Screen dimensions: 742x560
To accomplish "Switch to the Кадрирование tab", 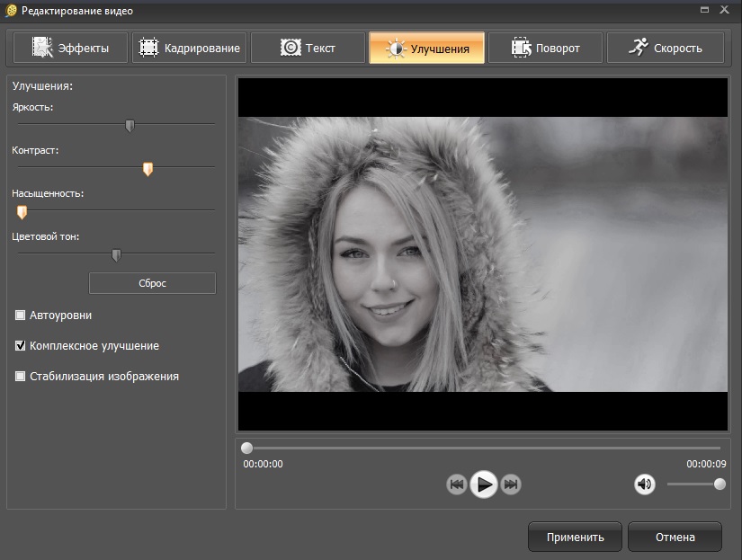I will coord(189,48).
